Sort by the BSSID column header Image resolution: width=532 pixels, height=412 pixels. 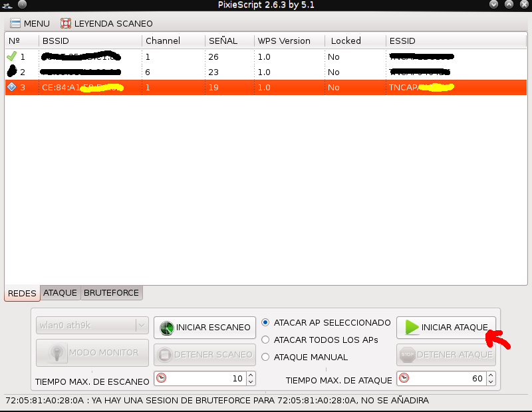click(x=90, y=41)
